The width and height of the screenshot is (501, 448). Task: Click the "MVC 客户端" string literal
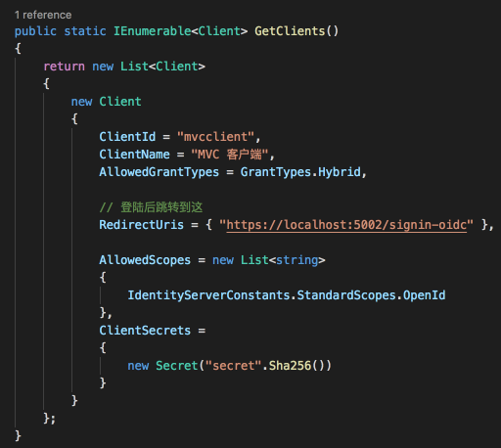pos(230,155)
